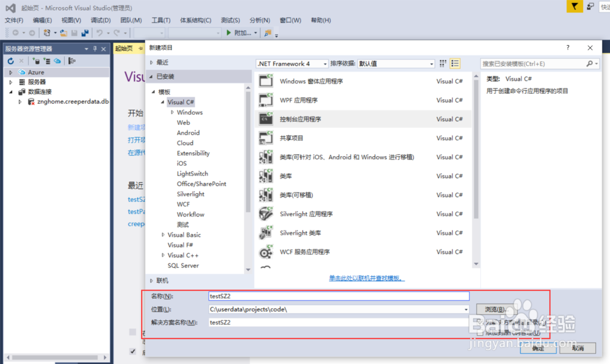The width and height of the screenshot is (610, 364).
Task: Click the green Start attach arrow
Action: pos(229,33)
